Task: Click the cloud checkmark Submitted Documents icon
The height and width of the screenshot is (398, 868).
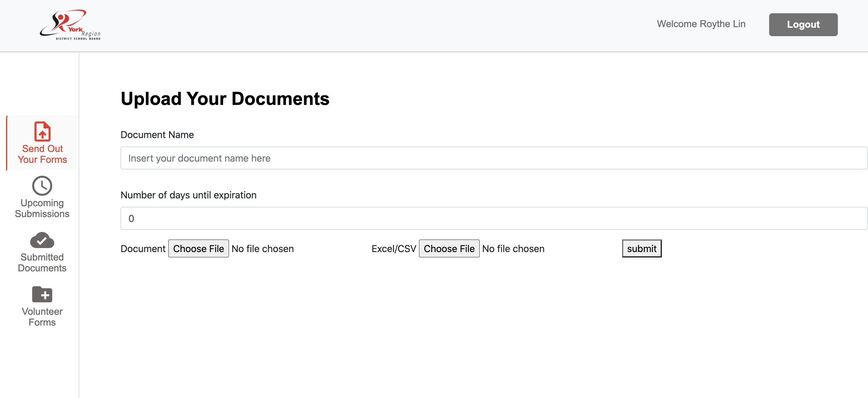Action: click(x=42, y=240)
